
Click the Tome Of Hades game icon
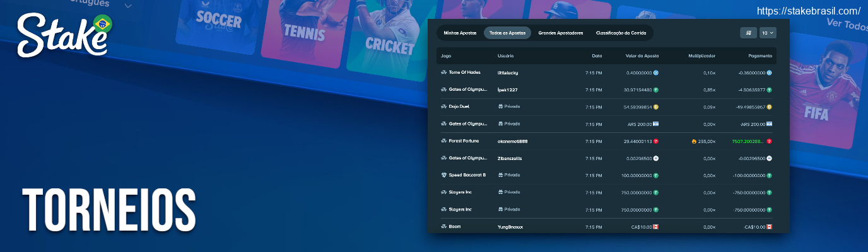443,73
